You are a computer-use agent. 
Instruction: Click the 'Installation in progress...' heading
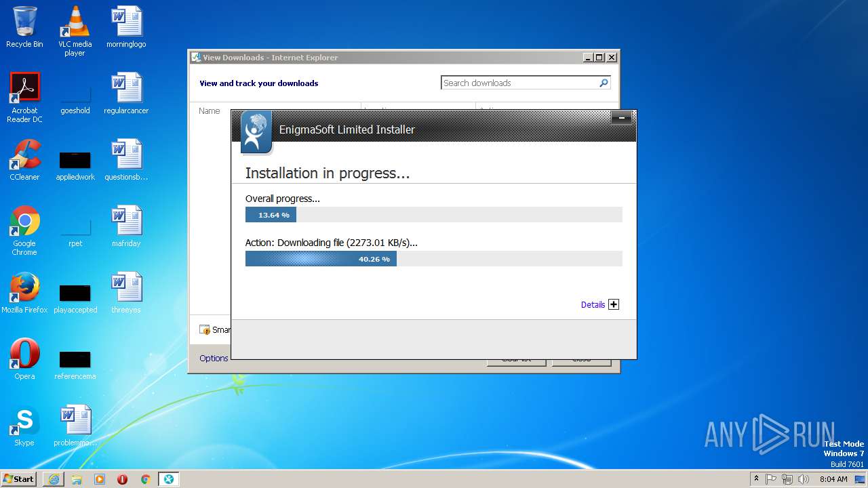[x=328, y=173]
